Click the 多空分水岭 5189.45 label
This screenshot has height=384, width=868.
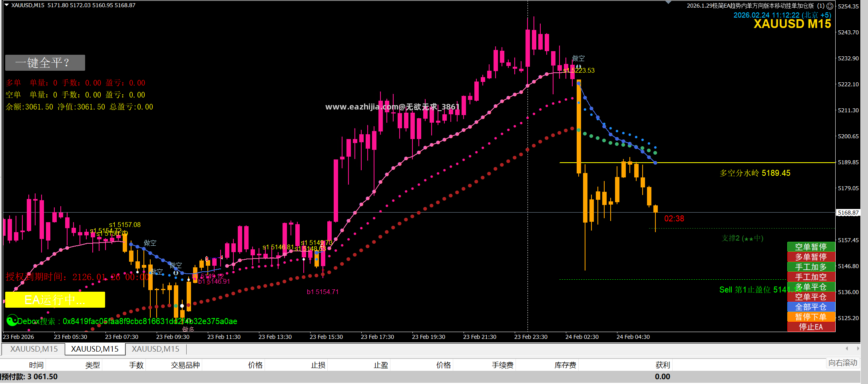(755, 173)
